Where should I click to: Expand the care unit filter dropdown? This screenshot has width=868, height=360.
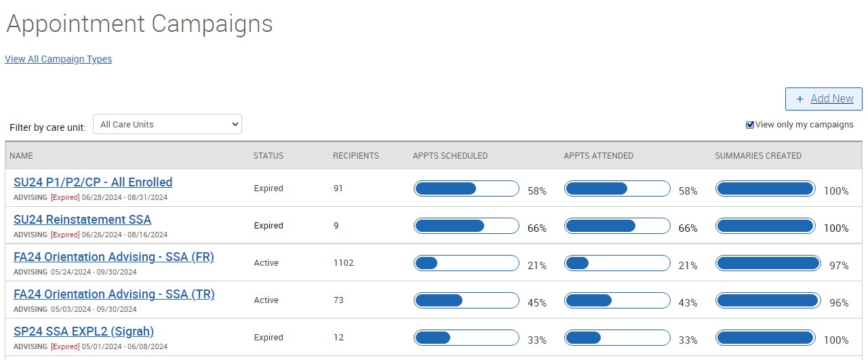coord(167,125)
